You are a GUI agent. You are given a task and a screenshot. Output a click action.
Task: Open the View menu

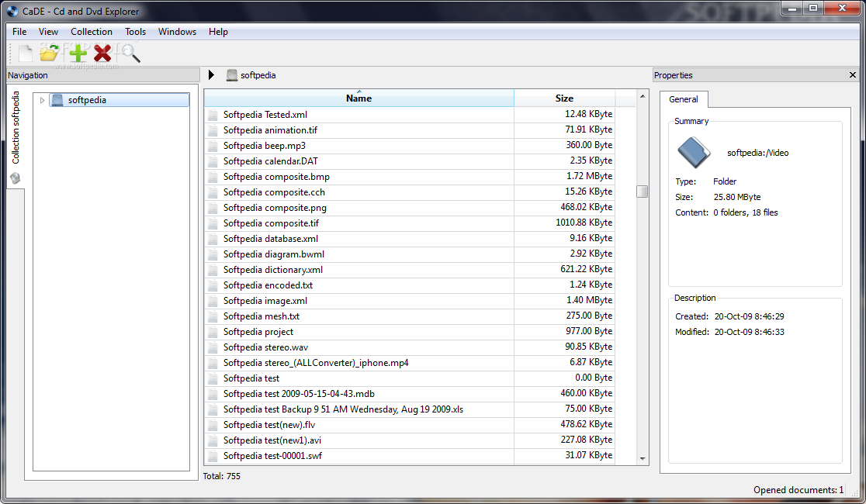(x=48, y=32)
